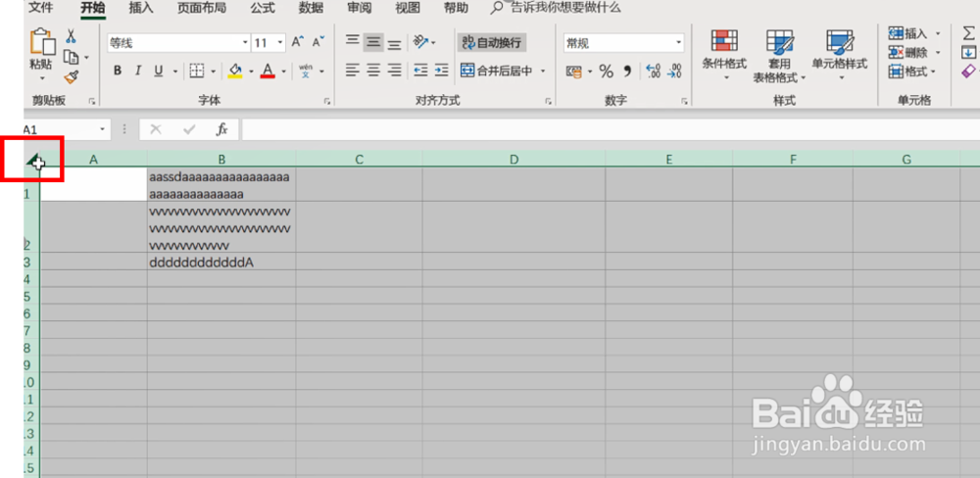Viewport: 980px width, 478px height.
Task: Click the Clear eraser icon
Action: pos(969,72)
